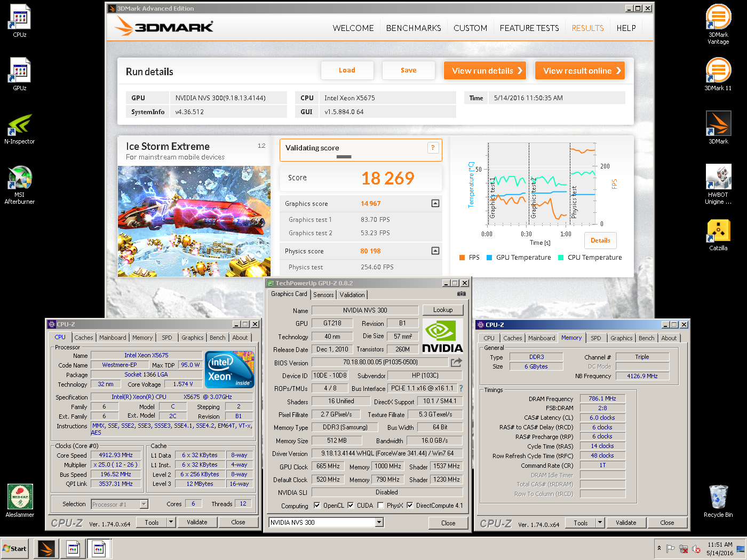This screenshot has height=560, width=747.
Task: Click the Validating score help icon
Action: point(433,148)
